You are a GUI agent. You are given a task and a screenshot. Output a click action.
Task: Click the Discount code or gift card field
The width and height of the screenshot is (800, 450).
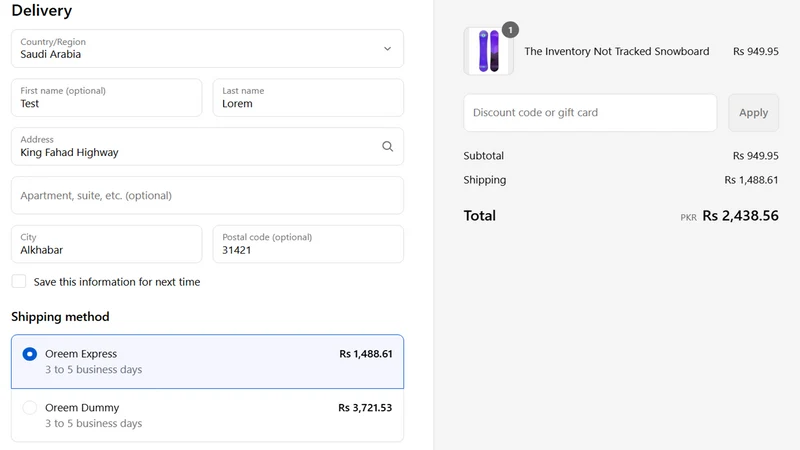pyautogui.click(x=590, y=113)
